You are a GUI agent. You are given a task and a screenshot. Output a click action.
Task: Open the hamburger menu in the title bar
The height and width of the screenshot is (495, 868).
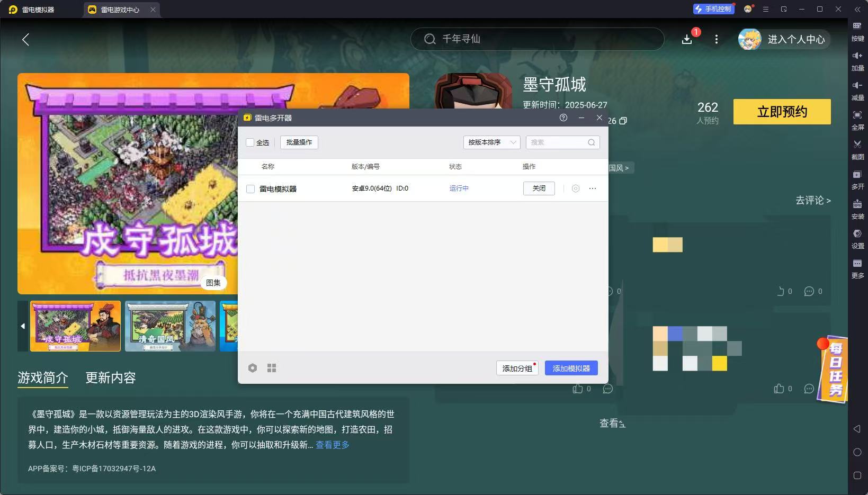click(766, 9)
